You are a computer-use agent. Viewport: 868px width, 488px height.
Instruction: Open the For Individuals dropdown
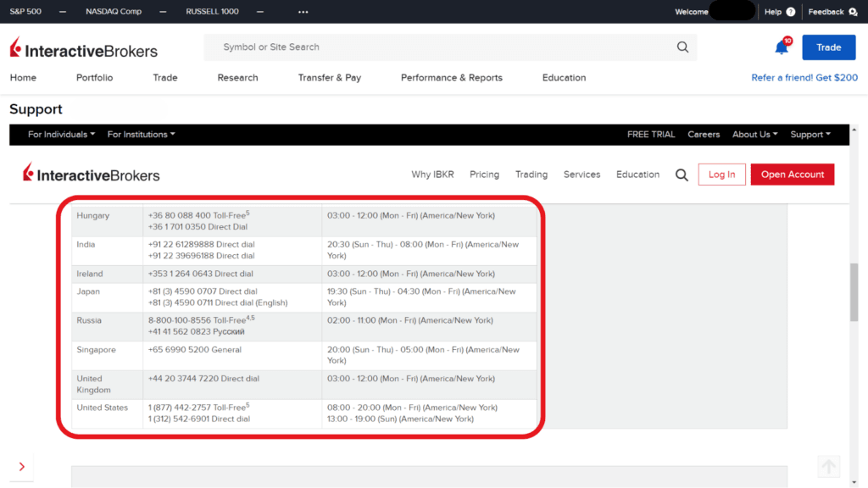coord(58,134)
